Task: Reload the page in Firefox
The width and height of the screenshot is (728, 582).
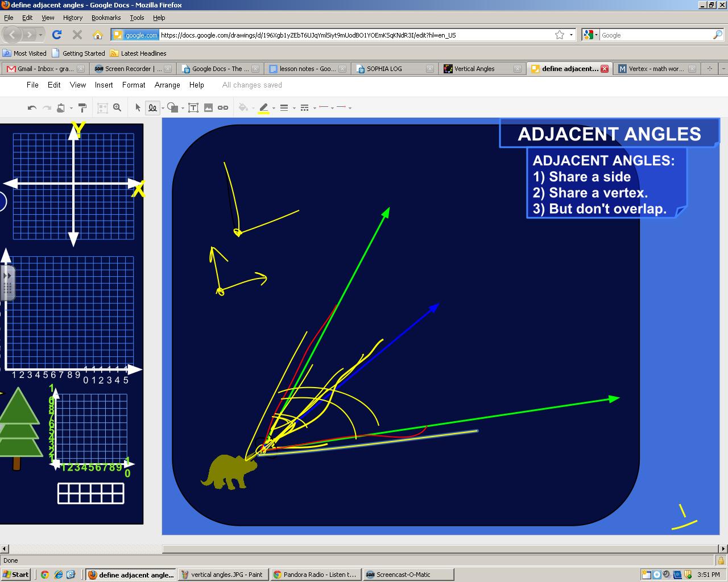Action: pos(57,35)
